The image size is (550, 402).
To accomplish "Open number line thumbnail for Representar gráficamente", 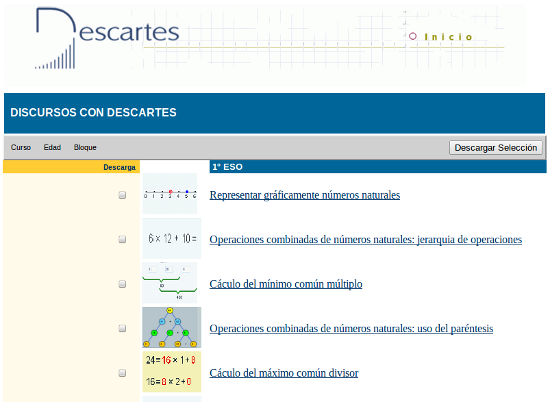I will 170,194.
